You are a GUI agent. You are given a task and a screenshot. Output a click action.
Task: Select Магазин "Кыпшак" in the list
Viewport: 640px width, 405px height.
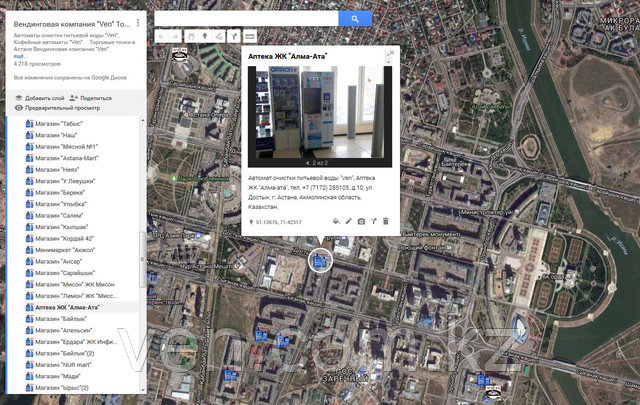point(57,227)
